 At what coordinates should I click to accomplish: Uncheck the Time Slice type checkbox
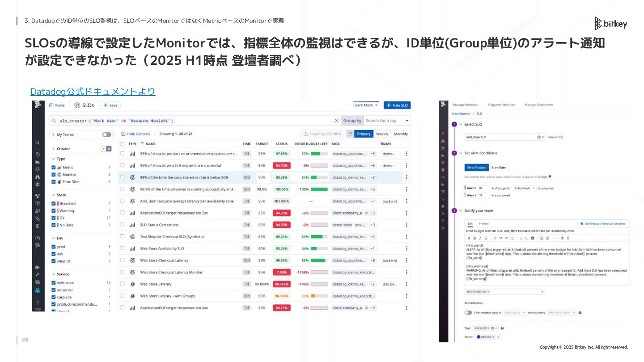[x=54, y=182]
